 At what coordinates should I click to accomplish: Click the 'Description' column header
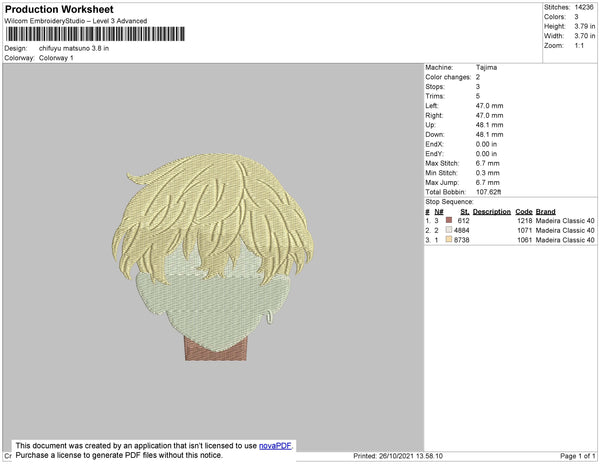[492, 212]
